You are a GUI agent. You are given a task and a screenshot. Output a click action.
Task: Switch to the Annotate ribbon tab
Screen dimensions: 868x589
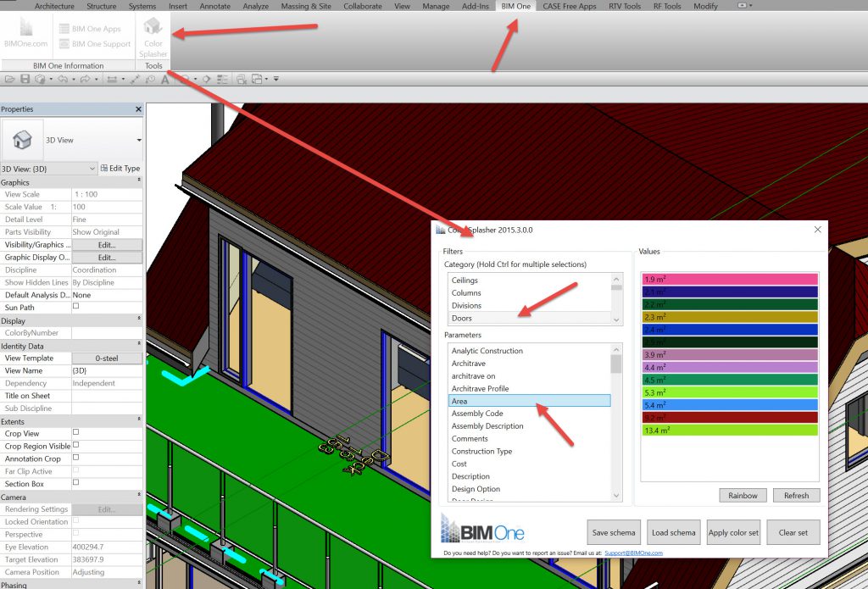coord(214,6)
